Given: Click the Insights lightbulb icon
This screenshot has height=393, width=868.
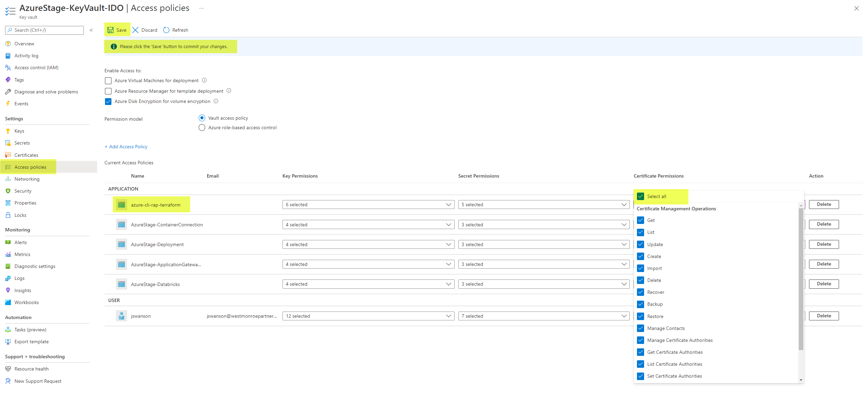Looking at the screenshot, I should 8,290.
